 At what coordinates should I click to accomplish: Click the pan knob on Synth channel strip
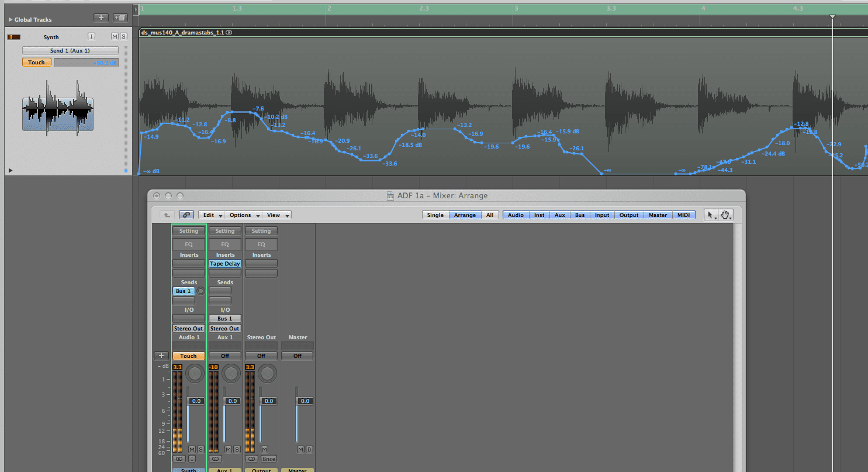point(195,374)
